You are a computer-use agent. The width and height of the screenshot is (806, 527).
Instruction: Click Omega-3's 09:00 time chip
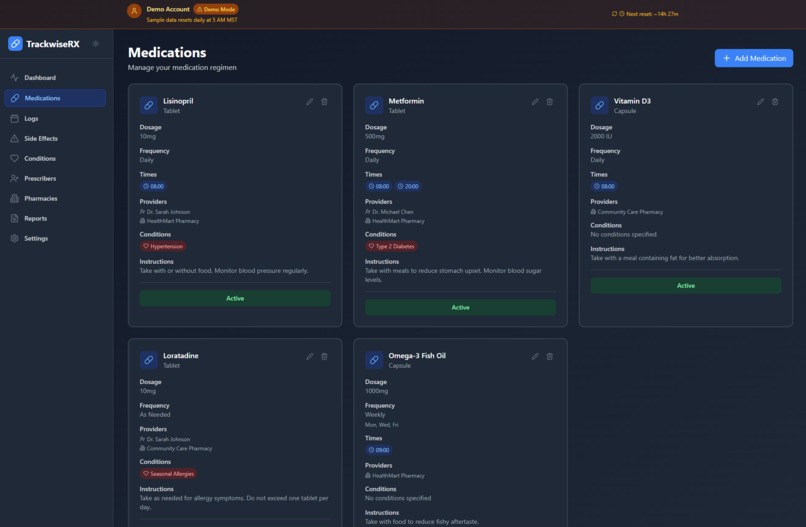pos(379,450)
